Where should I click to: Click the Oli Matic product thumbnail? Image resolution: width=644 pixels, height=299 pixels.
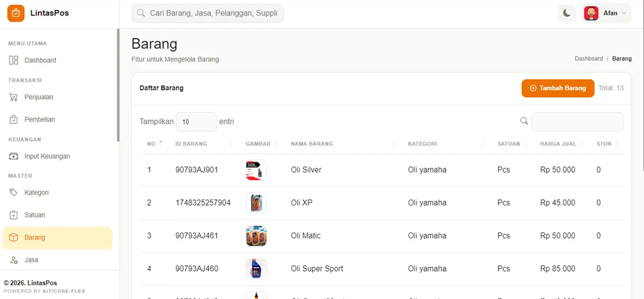(256, 236)
